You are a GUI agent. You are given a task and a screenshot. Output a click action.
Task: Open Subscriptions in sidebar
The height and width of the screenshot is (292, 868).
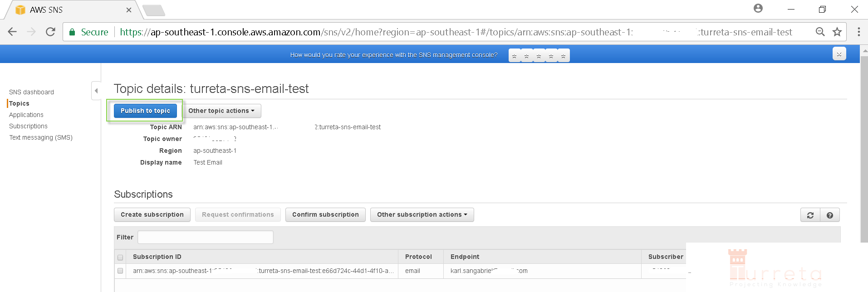28,126
